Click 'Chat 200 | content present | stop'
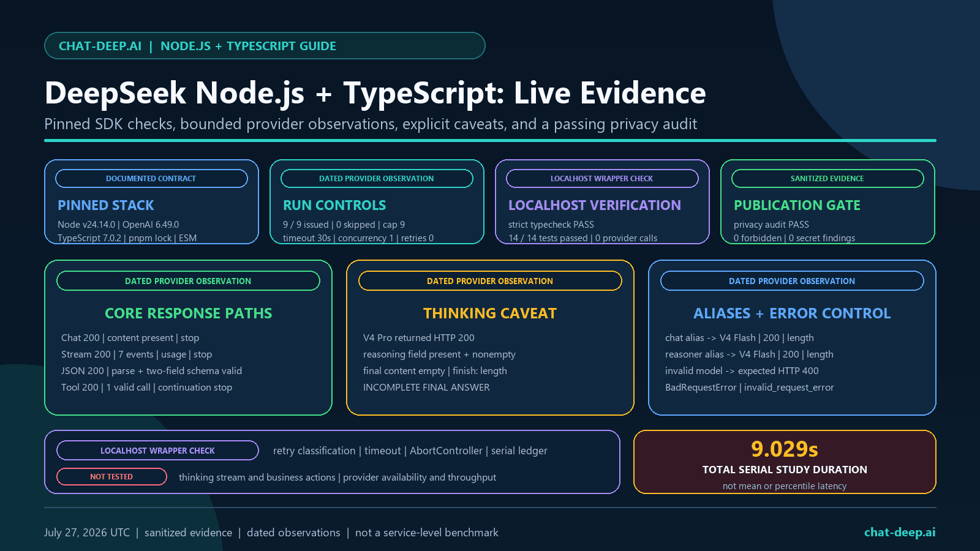 point(130,338)
